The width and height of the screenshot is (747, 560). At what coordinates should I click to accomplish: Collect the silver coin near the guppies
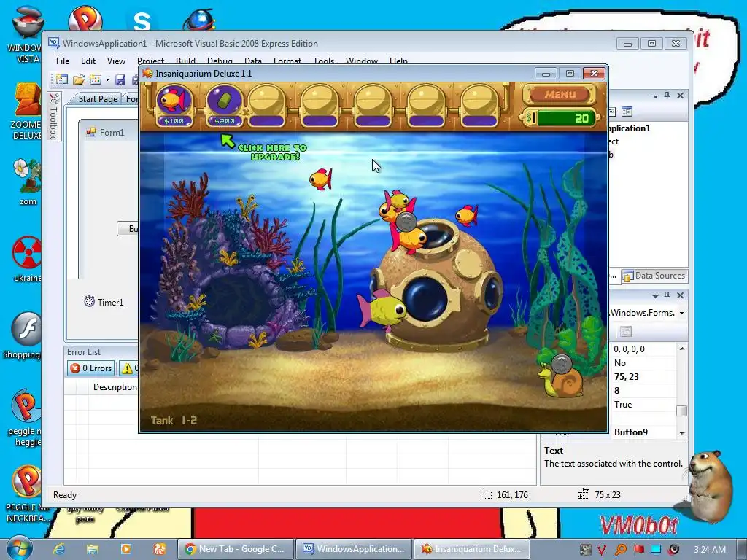tap(406, 222)
